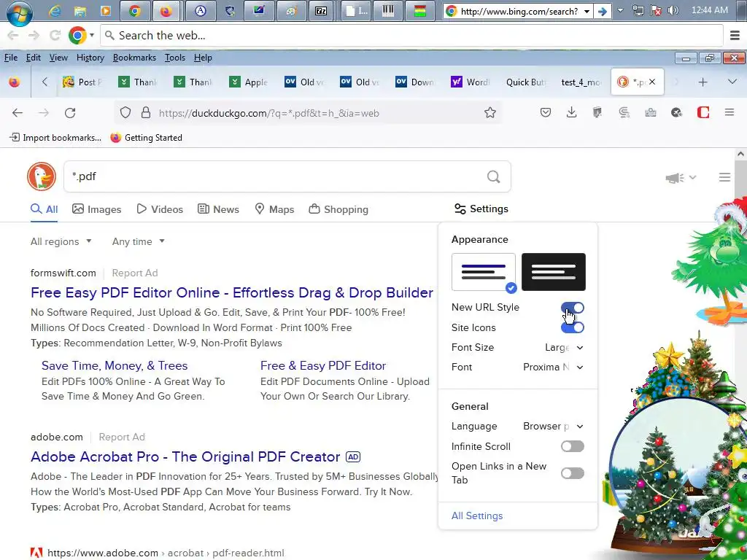Switch to the Videos search tab
Screen dimensions: 747x560
point(160,209)
